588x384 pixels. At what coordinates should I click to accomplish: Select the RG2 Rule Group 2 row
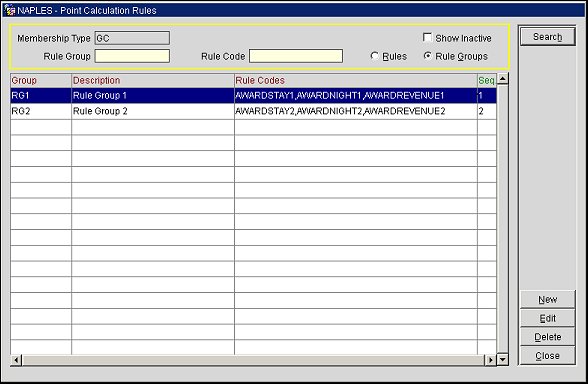click(253, 111)
